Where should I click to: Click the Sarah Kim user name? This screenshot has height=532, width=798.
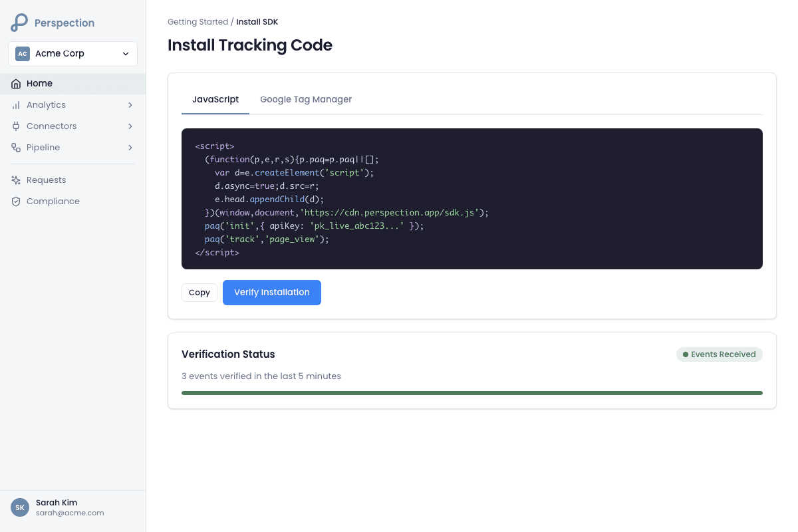pos(57,503)
